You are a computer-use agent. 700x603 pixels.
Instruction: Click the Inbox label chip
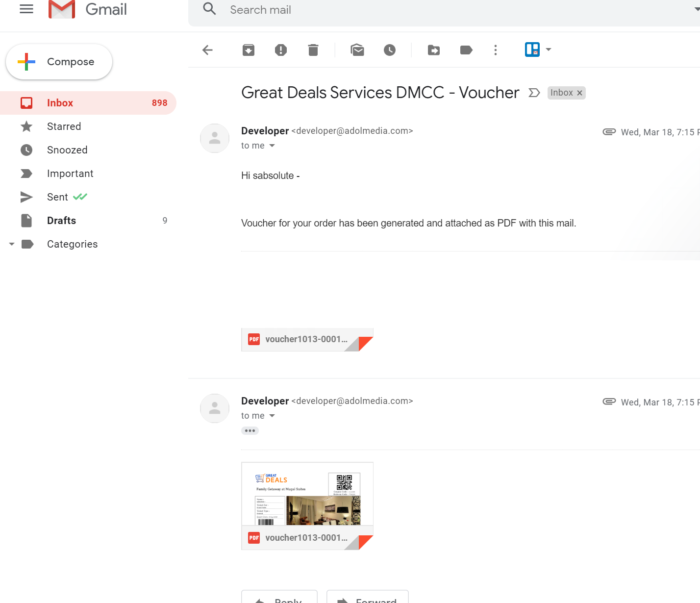tap(561, 93)
